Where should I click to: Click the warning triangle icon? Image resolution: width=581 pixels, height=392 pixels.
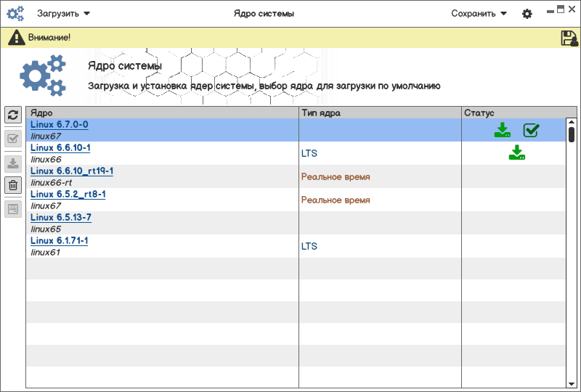tap(16, 38)
